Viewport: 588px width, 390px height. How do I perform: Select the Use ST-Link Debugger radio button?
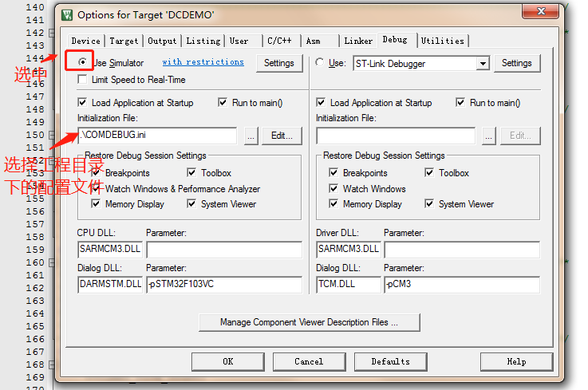320,62
